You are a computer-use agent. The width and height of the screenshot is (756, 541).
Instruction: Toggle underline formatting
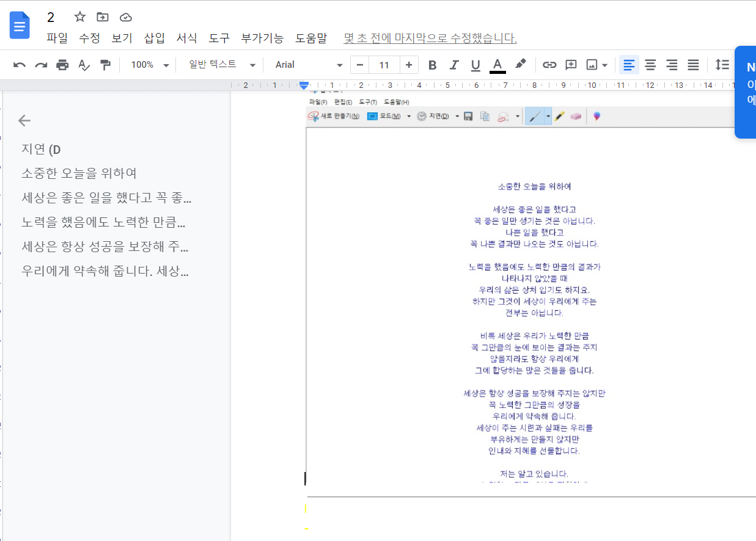(475, 65)
